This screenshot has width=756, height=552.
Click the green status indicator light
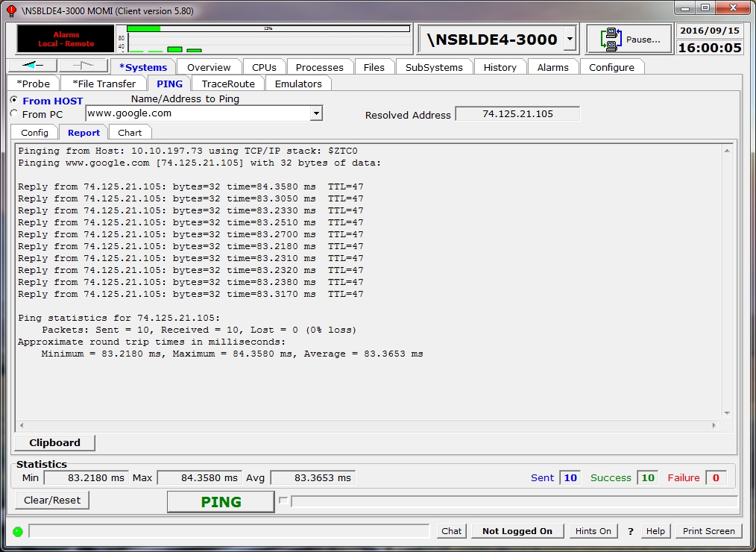click(x=18, y=532)
